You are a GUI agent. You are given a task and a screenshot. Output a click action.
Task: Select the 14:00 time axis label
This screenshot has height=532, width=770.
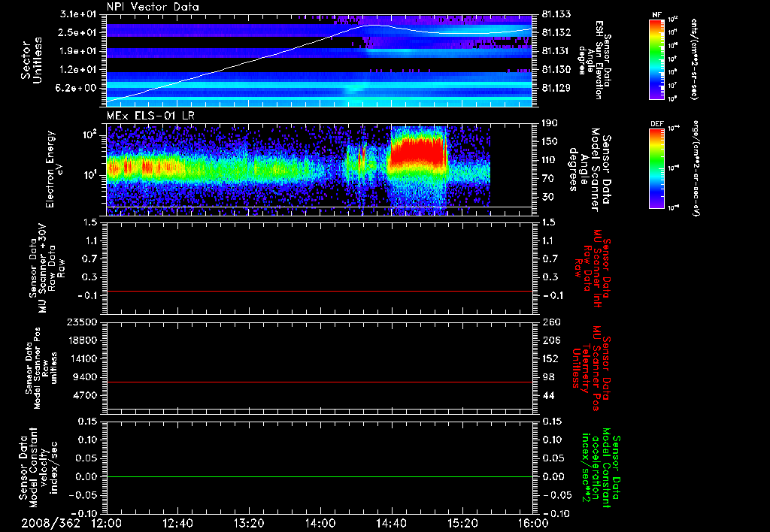(x=320, y=523)
